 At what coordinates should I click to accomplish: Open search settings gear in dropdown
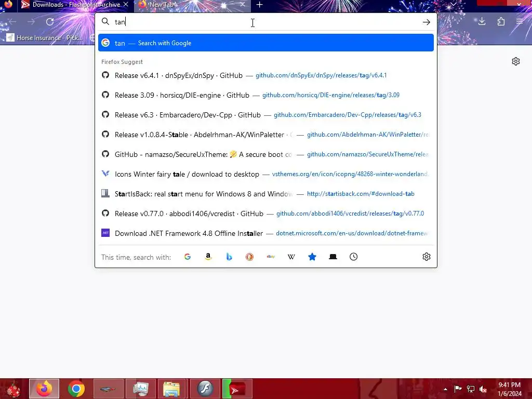tap(427, 257)
